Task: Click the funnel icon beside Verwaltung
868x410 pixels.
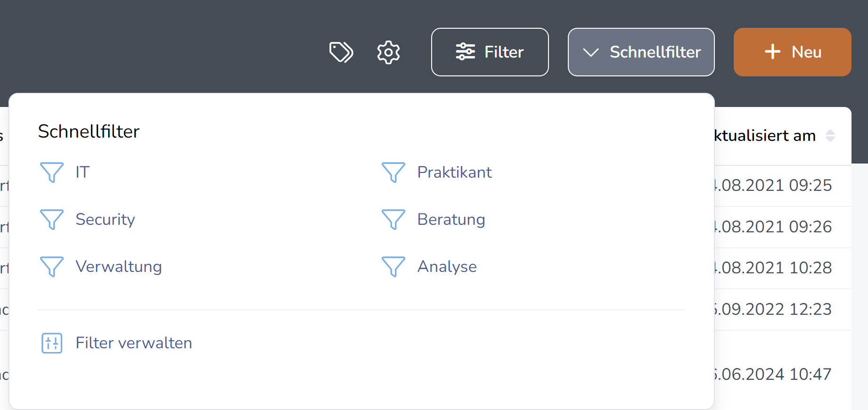Action: click(52, 267)
